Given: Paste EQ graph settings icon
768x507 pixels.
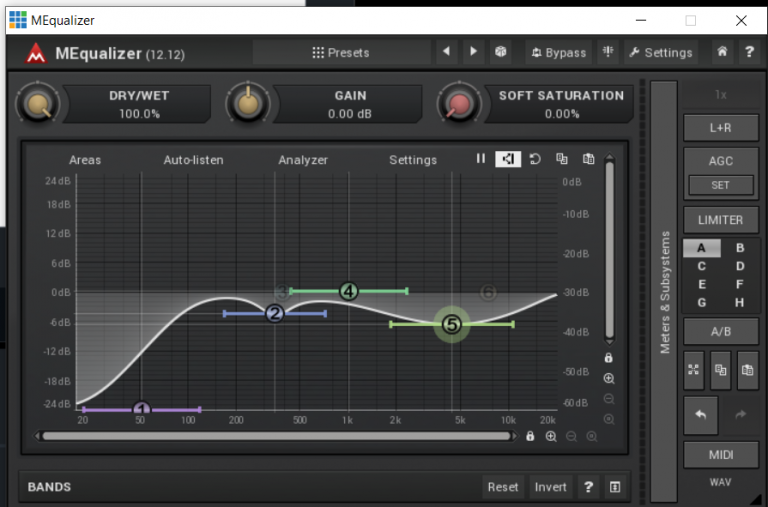Looking at the screenshot, I should (x=588, y=159).
